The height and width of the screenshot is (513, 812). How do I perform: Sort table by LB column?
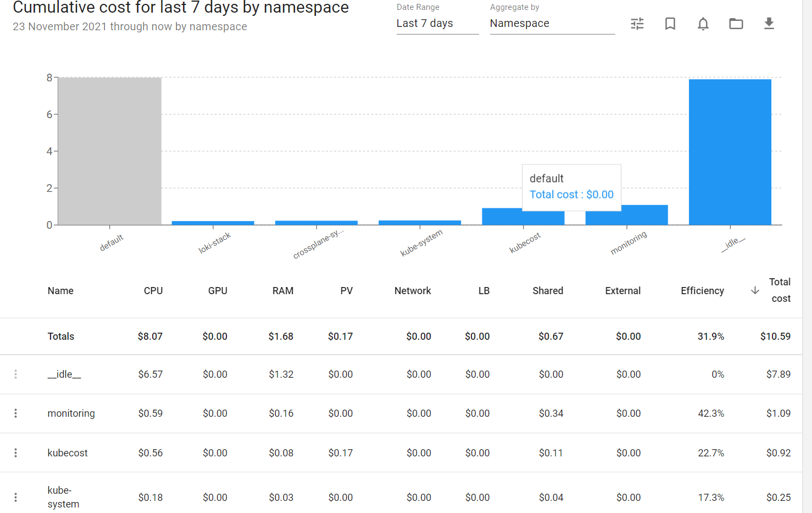click(x=484, y=291)
